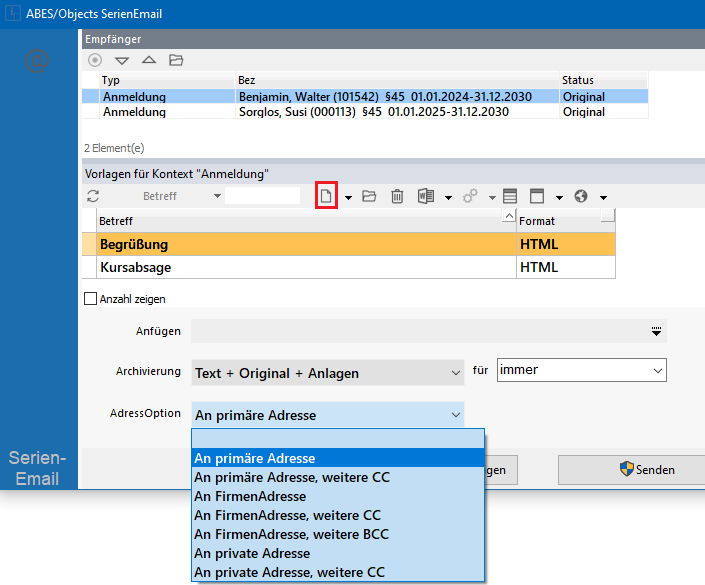Enable the 'Anzahl zeigen' checkbox
Viewport: 705px width, 585px height.
pyautogui.click(x=91, y=298)
